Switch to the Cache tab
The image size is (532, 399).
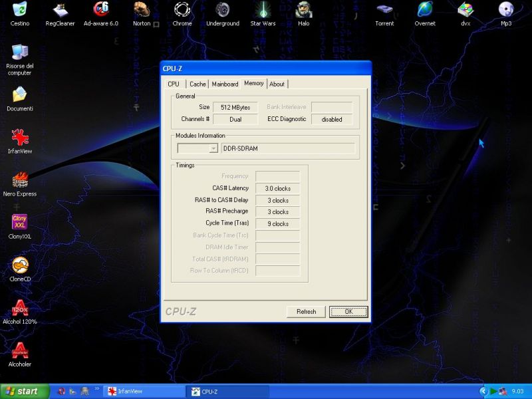point(198,84)
